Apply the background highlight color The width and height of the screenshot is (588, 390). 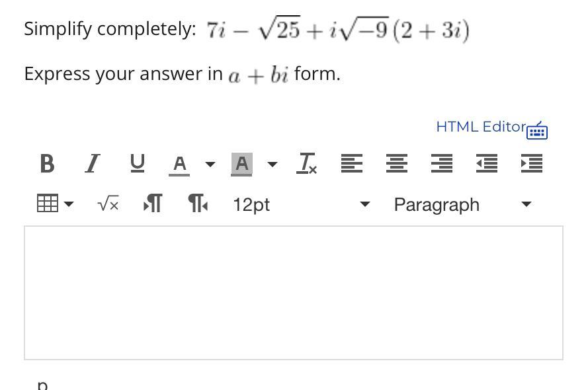pos(241,164)
